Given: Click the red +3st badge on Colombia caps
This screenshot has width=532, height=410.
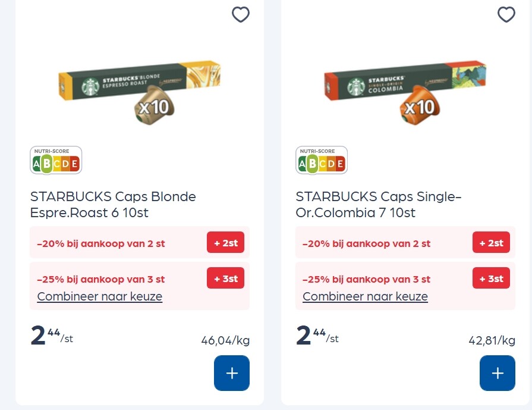Looking at the screenshot, I should point(491,278).
